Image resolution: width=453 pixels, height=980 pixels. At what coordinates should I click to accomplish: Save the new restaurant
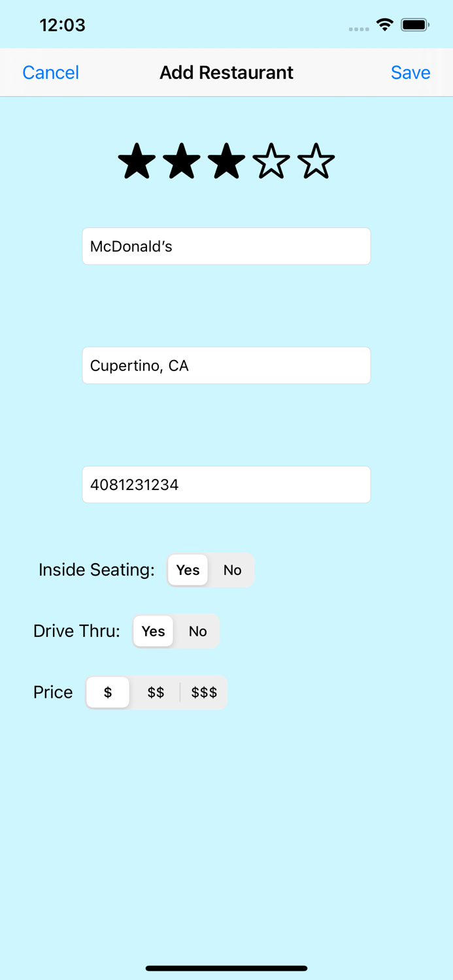tap(411, 73)
